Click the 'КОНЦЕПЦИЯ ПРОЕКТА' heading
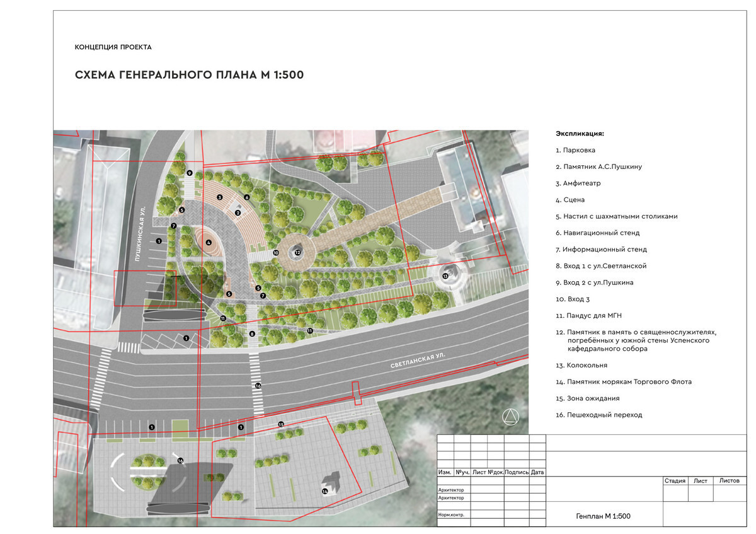 (113, 47)
